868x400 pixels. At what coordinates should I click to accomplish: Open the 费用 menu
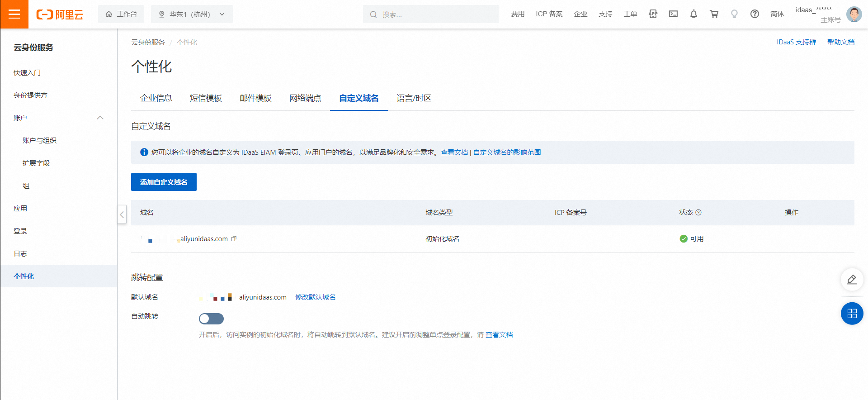point(518,14)
